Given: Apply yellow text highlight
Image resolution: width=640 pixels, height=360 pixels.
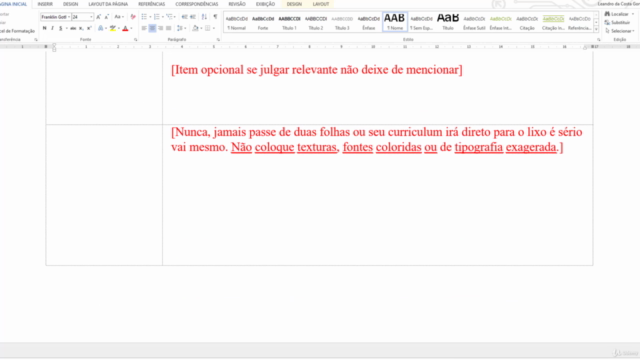Looking at the screenshot, I should pos(113,28).
